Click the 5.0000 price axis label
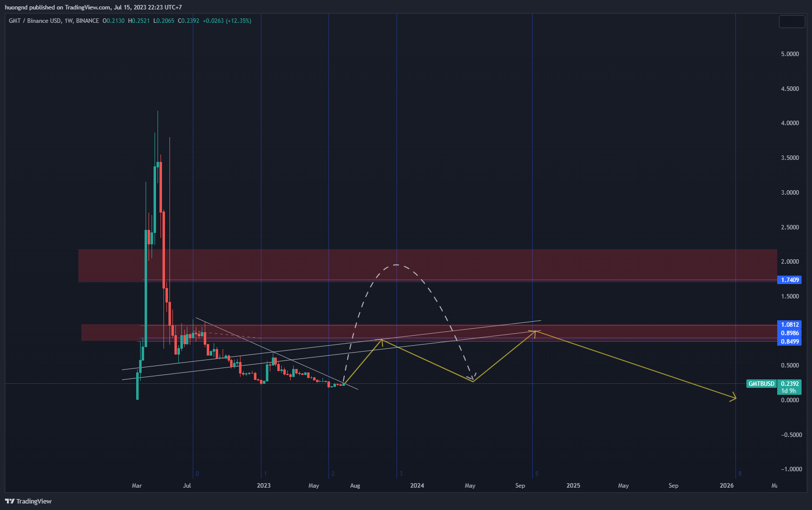Viewport: 812px width, 510px height. click(x=790, y=54)
